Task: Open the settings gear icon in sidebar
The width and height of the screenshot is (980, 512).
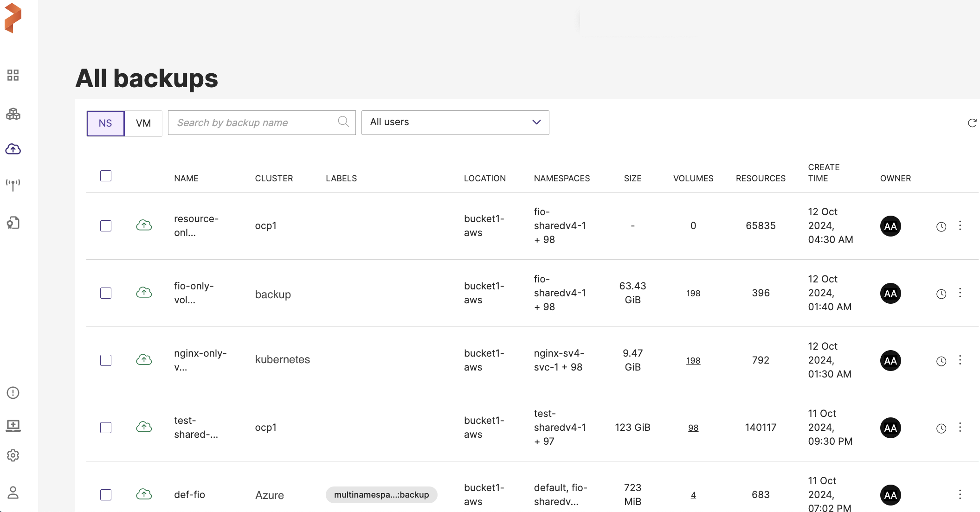Action: [x=13, y=455]
